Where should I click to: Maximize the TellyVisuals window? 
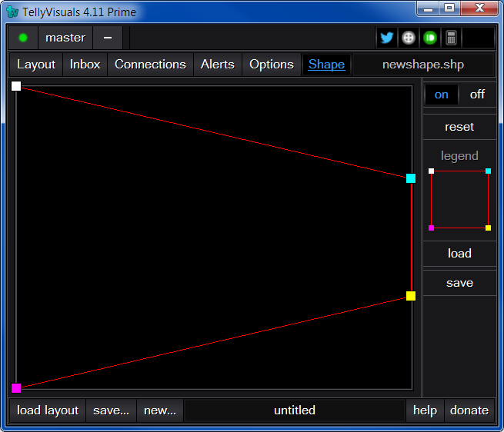(449, 8)
